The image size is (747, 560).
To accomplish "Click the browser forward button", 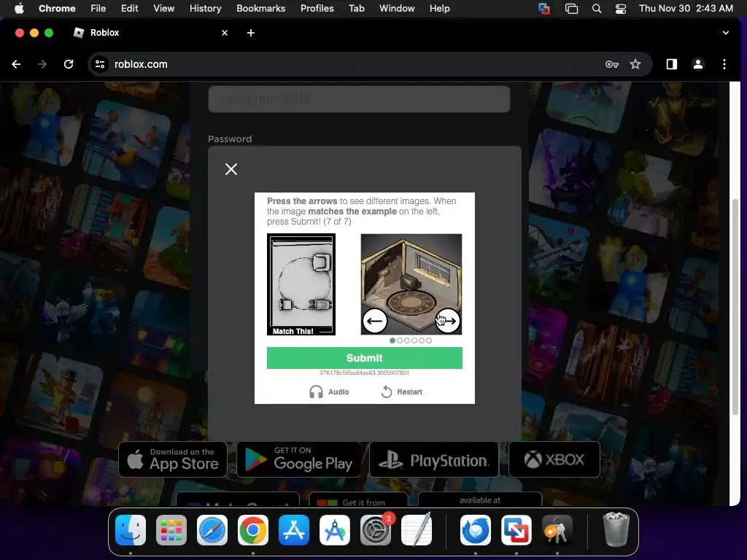I will click(x=42, y=64).
